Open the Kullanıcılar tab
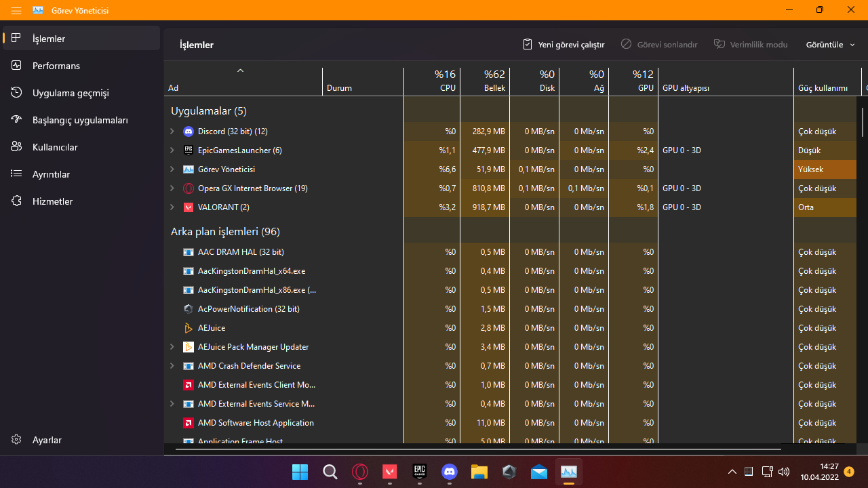 pyautogui.click(x=81, y=147)
